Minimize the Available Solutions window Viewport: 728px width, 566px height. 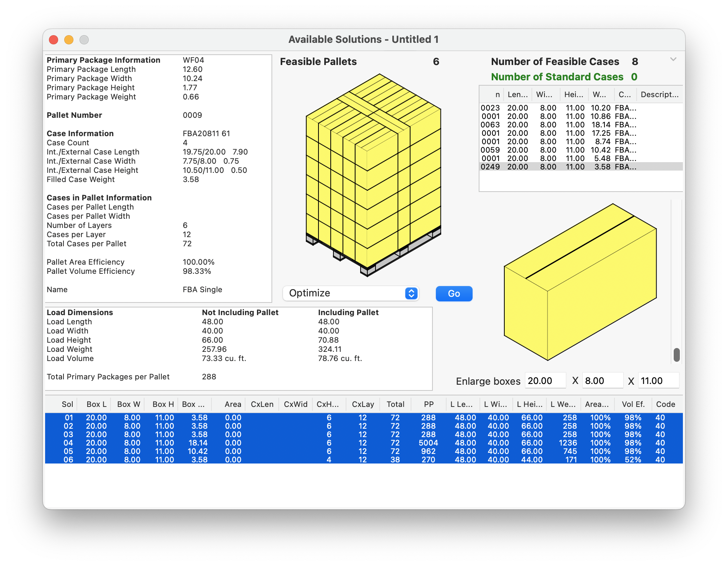tap(69, 40)
